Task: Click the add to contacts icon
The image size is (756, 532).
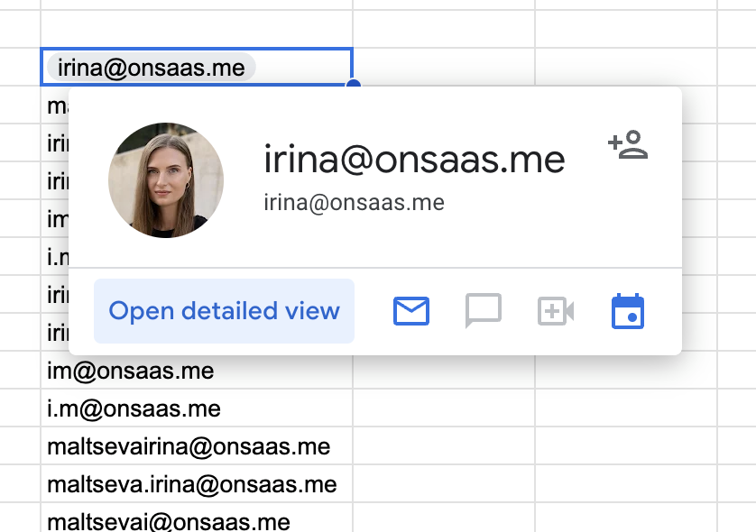Action: point(628,144)
